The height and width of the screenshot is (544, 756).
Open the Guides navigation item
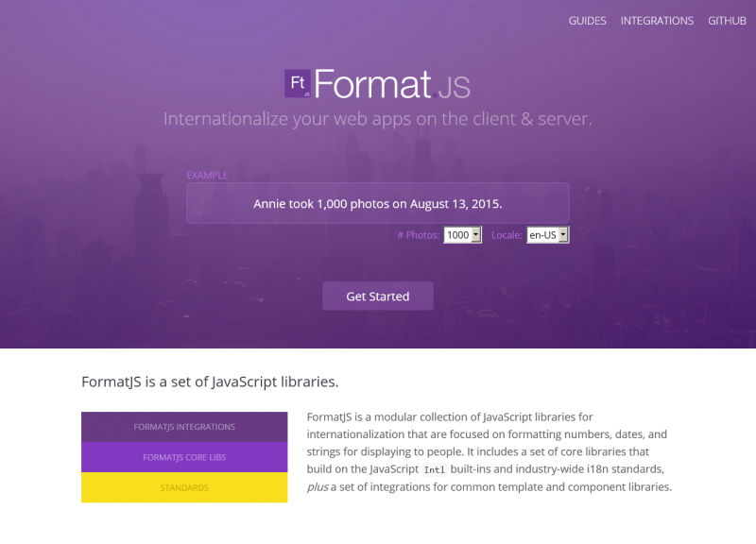pyautogui.click(x=587, y=21)
